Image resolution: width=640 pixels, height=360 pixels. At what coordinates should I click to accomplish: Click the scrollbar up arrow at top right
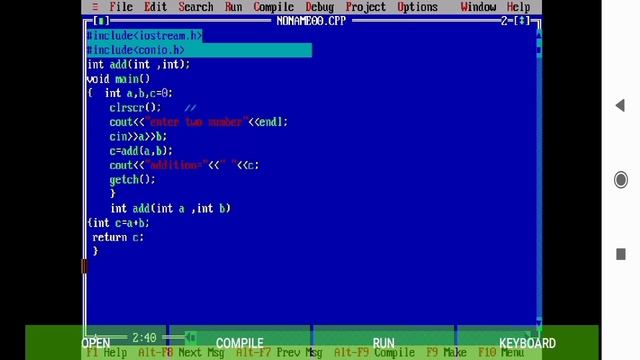click(539, 36)
